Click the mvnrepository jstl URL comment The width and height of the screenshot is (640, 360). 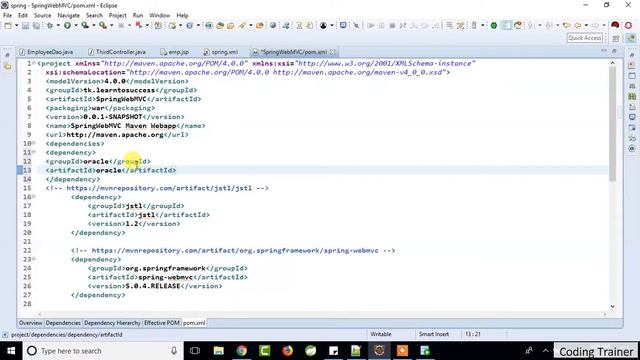157,188
